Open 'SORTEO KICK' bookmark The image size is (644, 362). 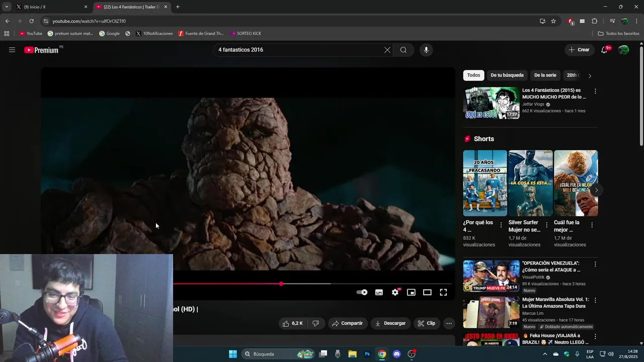pos(246,34)
